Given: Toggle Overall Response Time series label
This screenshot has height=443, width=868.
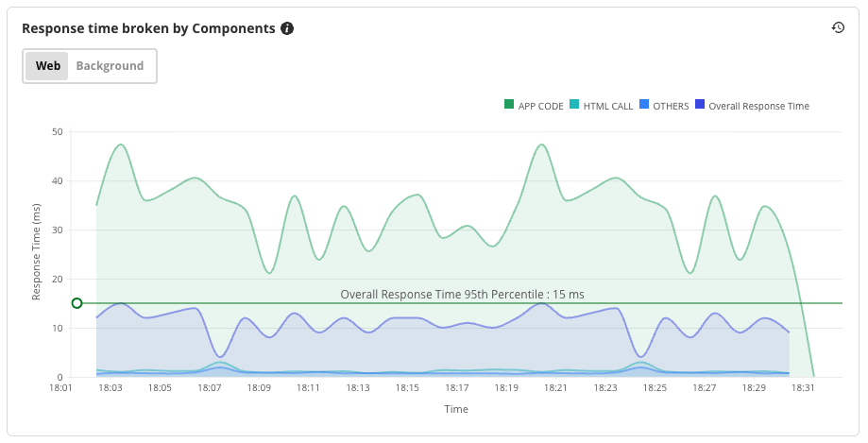Looking at the screenshot, I should [x=758, y=107].
